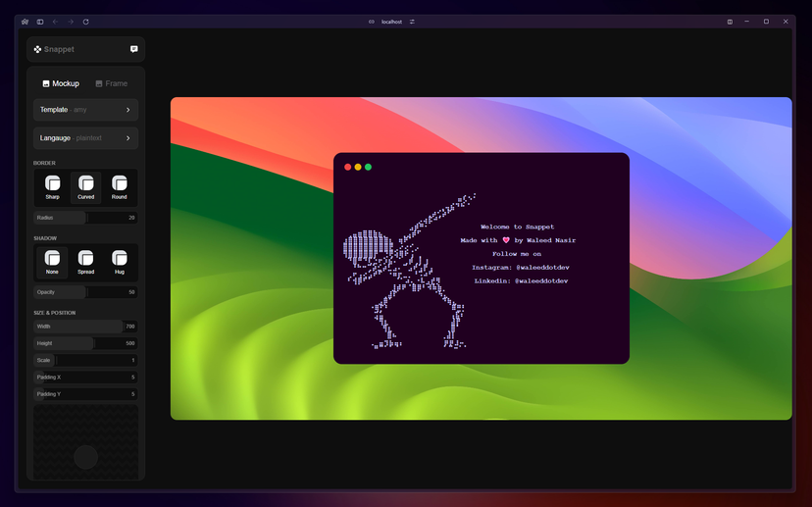Click the localhost address bar

[391, 22]
